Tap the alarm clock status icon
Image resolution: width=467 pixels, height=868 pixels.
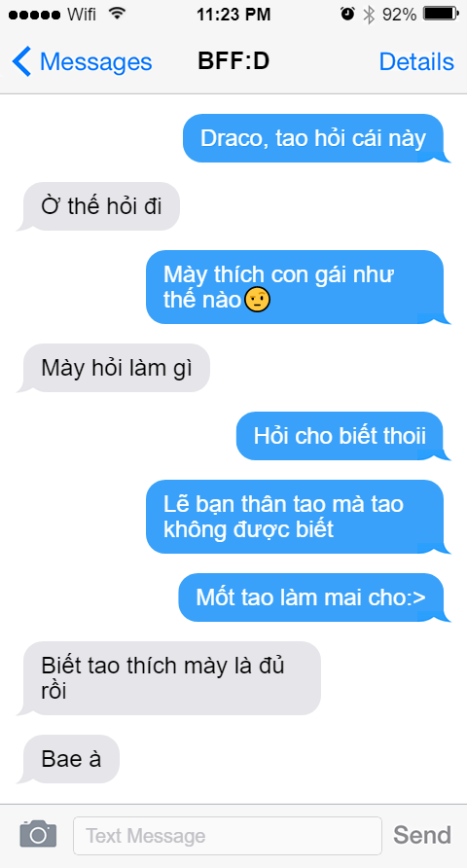tap(347, 15)
